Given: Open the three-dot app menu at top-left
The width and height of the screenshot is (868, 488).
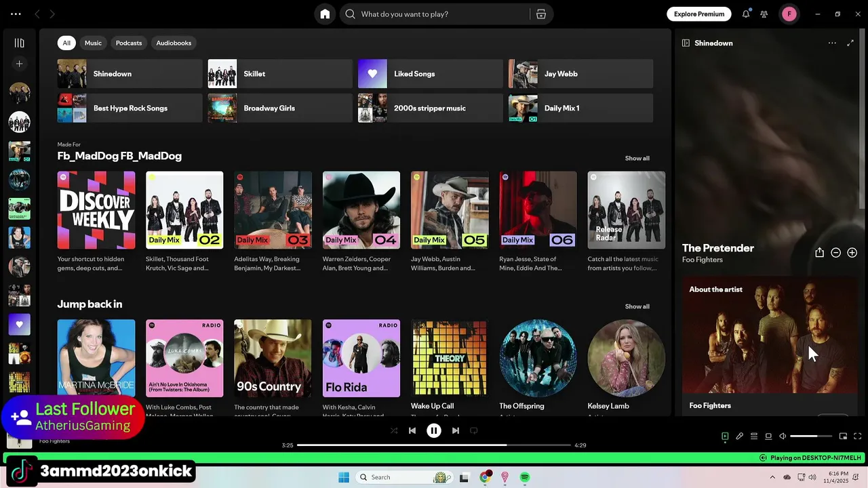Looking at the screenshot, I should (x=16, y=14).
